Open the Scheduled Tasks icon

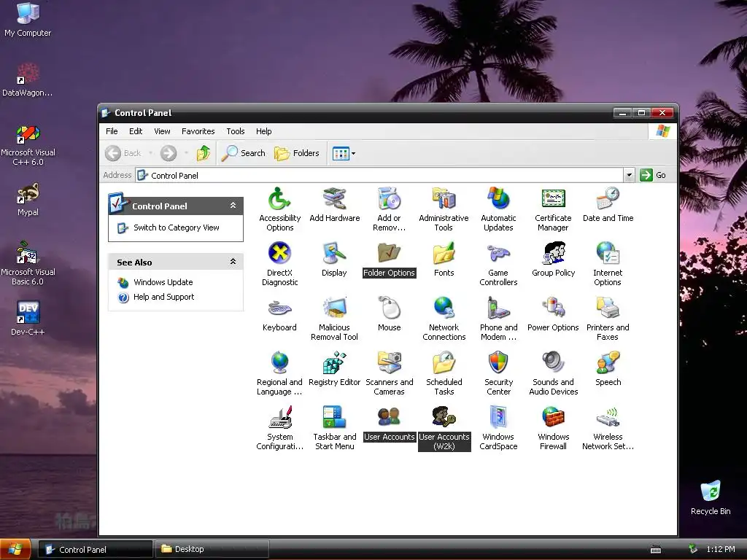coord(444,373)
